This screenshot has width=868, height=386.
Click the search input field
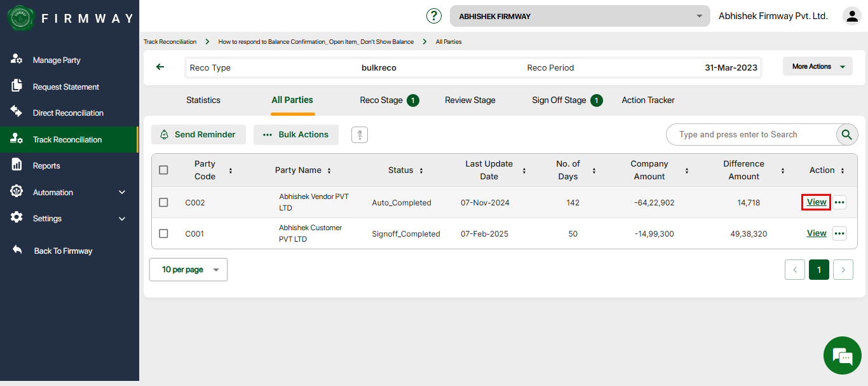pos(750,134)
